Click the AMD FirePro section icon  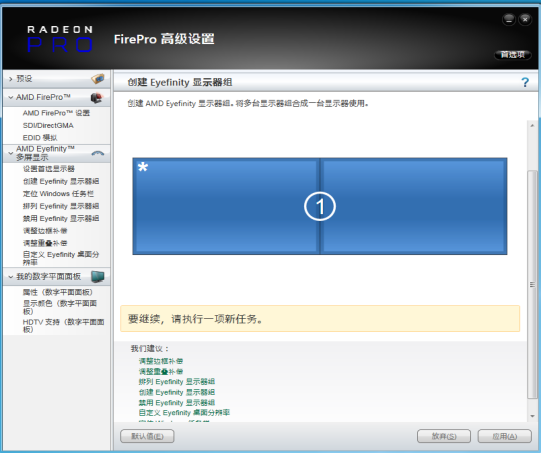(x=97, y=98)
